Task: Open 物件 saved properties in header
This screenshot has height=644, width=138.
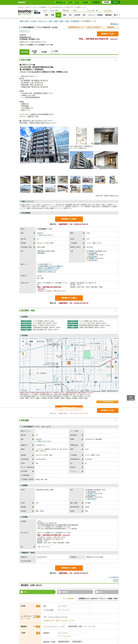Action: tap(71, 2)
